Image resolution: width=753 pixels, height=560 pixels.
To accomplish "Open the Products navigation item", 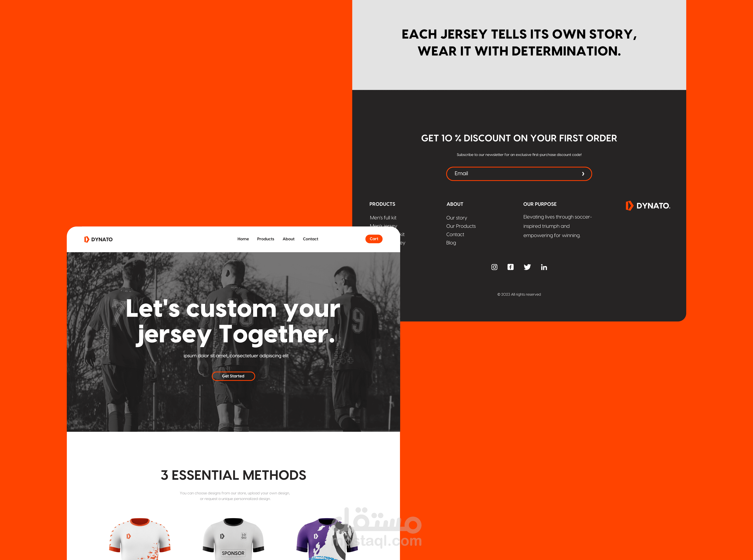I will pyautogui.click(x=266, y=239).
